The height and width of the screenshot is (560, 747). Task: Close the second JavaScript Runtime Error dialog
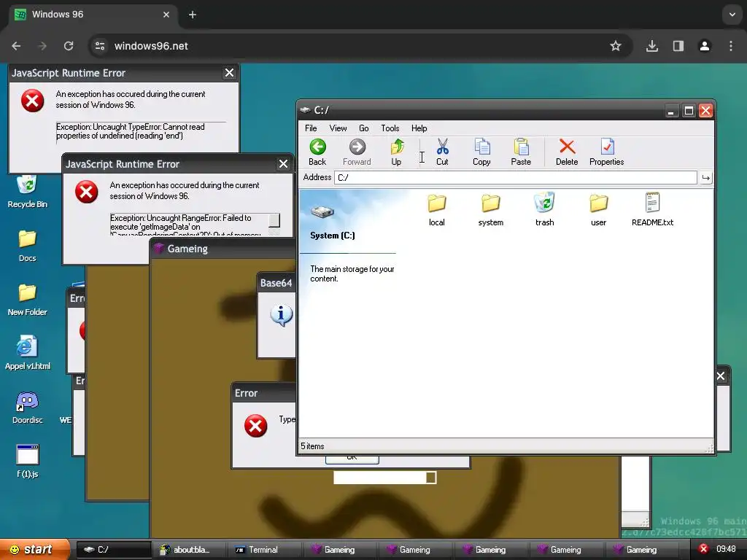click(x=283, y=164)
